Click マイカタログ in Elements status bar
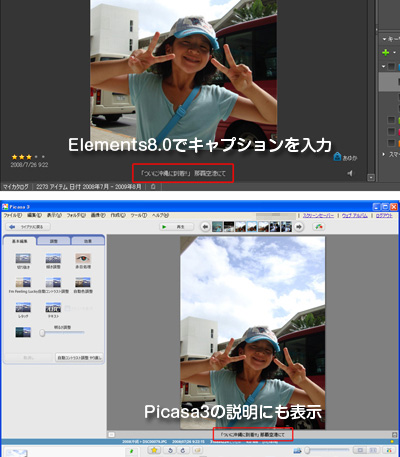The height and width of the screenshot is (457, 400). [16, 187]
